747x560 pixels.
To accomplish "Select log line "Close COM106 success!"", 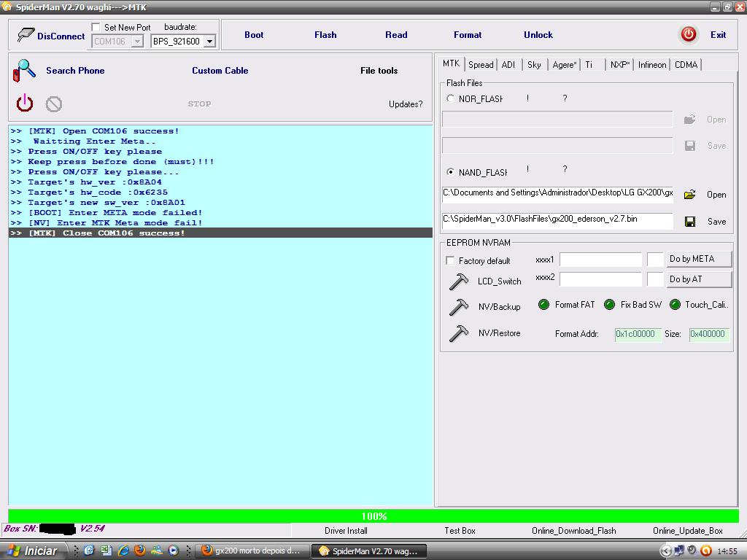I will [x=220, y=233].
